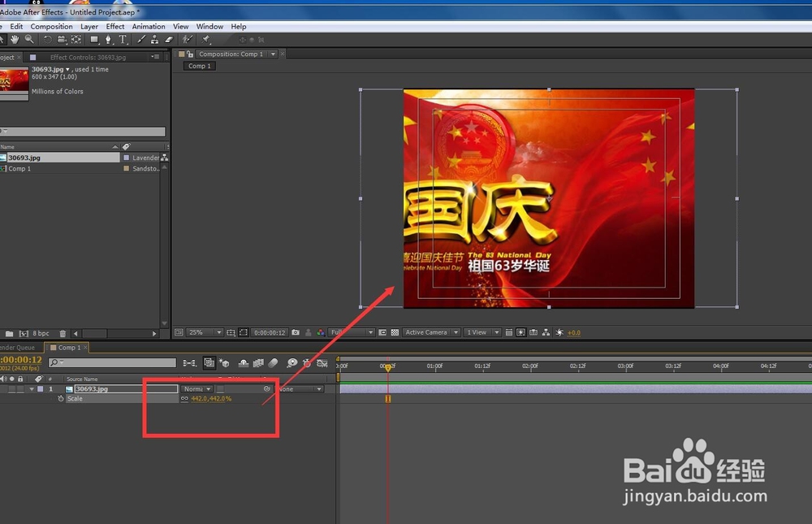Open the 1 View layout dropdown
The height and width of the screenshot is (524, 812).
482,332
